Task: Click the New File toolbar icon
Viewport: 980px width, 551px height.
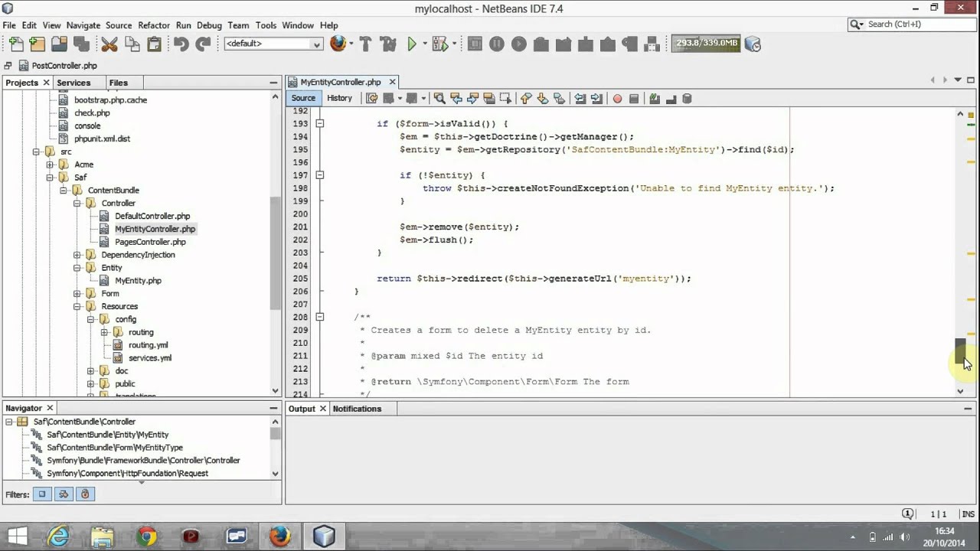Action: click(x=15, y=44)
